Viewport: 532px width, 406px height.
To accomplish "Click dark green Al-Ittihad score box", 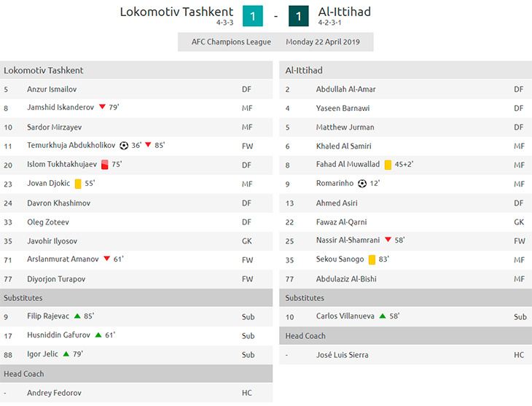I will pos(299,16).
